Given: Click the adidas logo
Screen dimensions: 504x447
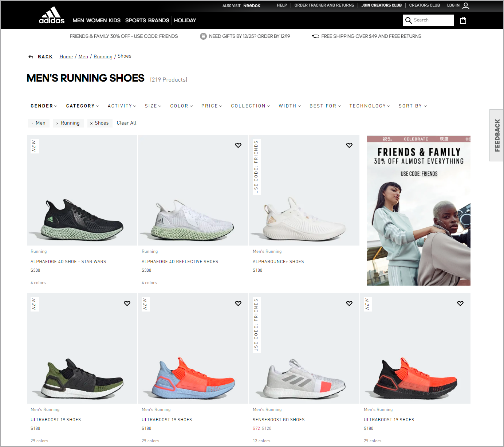Looking at the screenshot, I should 52,16.
